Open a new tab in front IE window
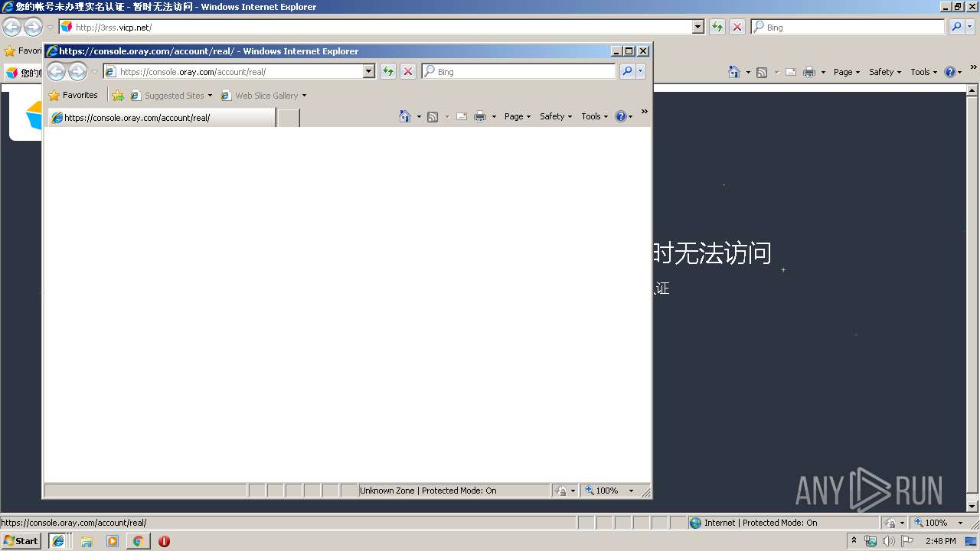Screen dimensions: 980x551 (x=288, y=118)
